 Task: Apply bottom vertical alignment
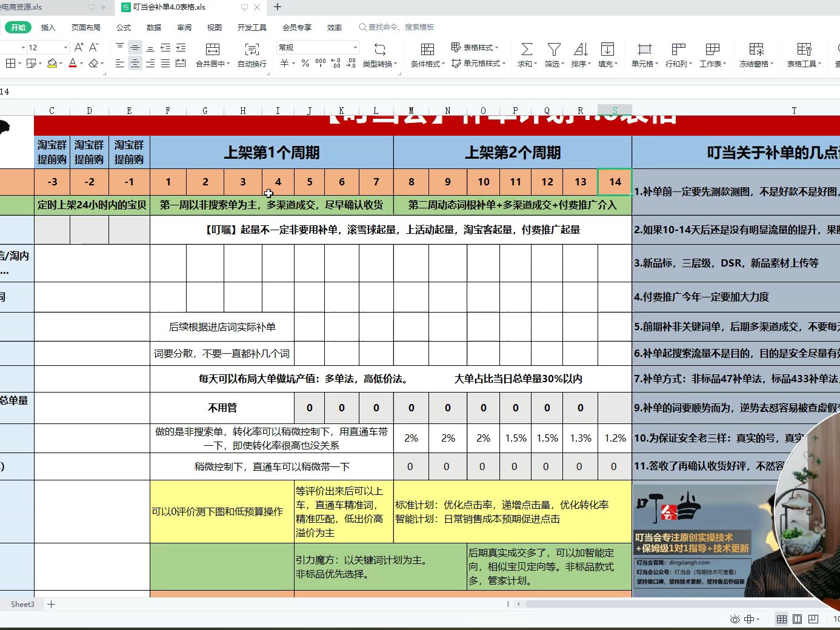150,47
